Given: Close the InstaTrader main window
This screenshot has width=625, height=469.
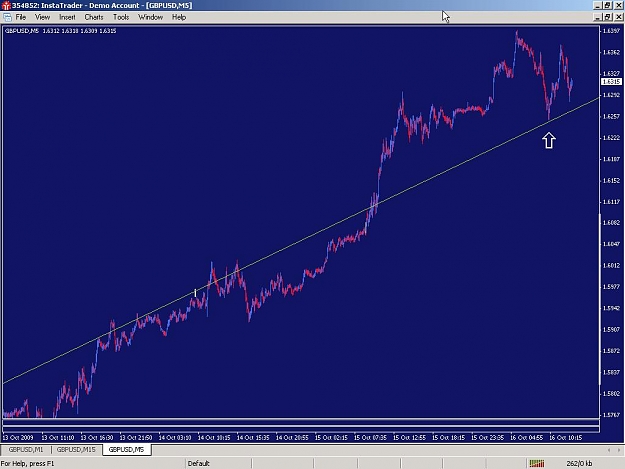Looking at the screenshot, I should pos(618,6).
